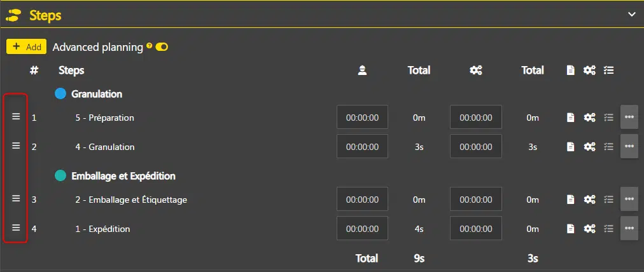Click the Add step button
Screen dimensions: 644x272
(26, 47)
